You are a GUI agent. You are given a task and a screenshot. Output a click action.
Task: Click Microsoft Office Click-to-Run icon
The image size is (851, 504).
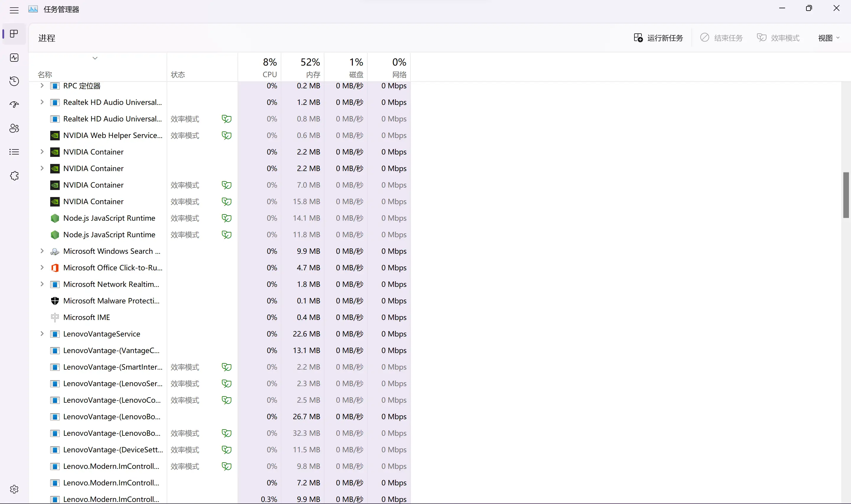tap(55, 268)
